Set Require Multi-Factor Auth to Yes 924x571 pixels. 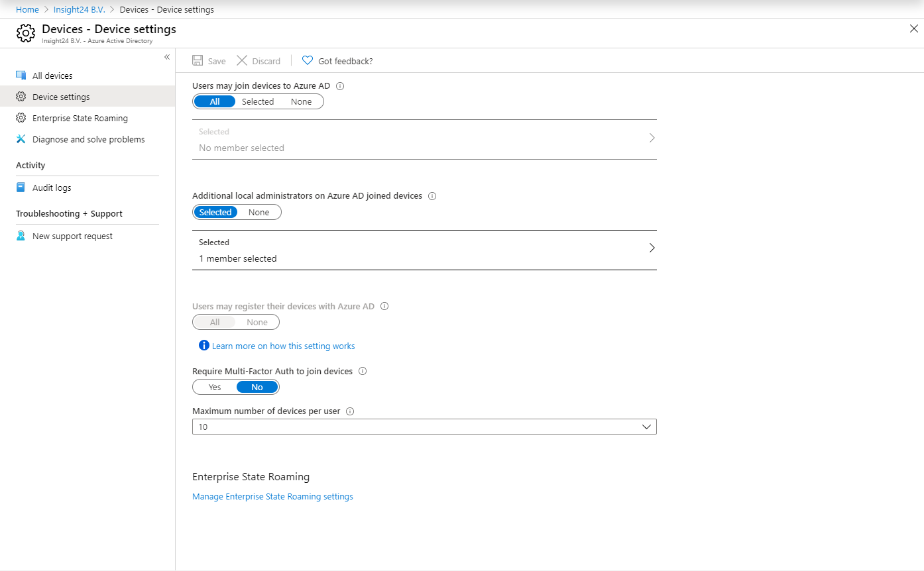point(215,387)
